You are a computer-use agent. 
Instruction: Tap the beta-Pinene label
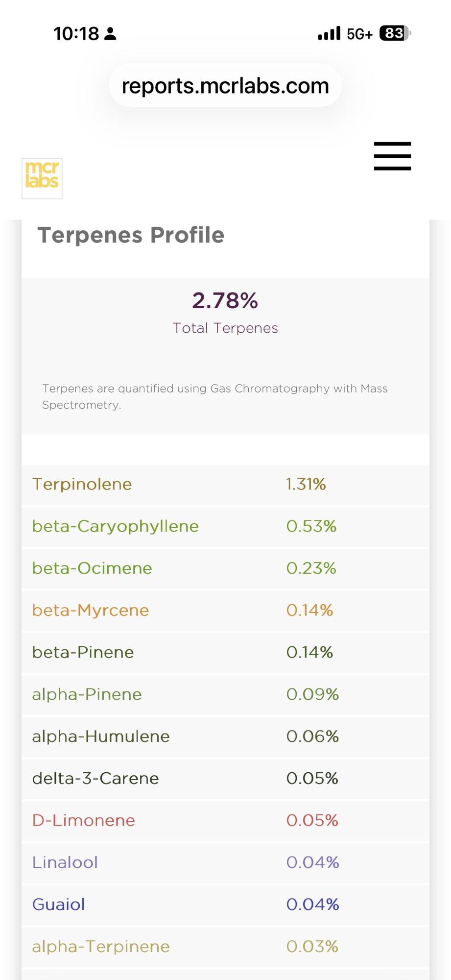pos(83,653)
